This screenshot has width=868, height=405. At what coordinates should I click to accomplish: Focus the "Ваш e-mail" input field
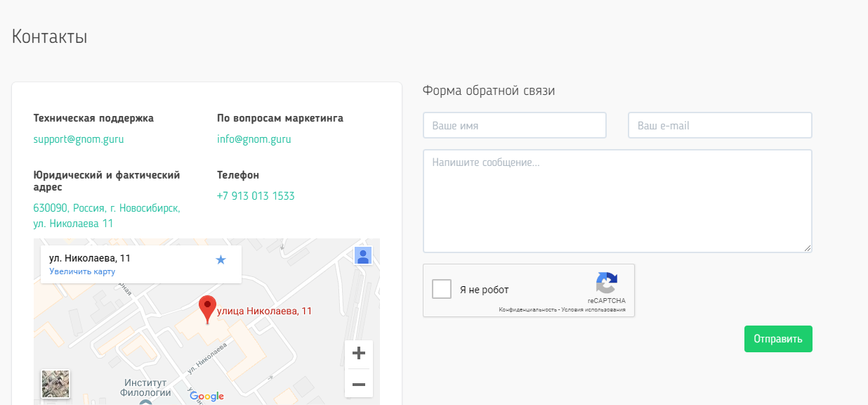[x=719, y=126]
